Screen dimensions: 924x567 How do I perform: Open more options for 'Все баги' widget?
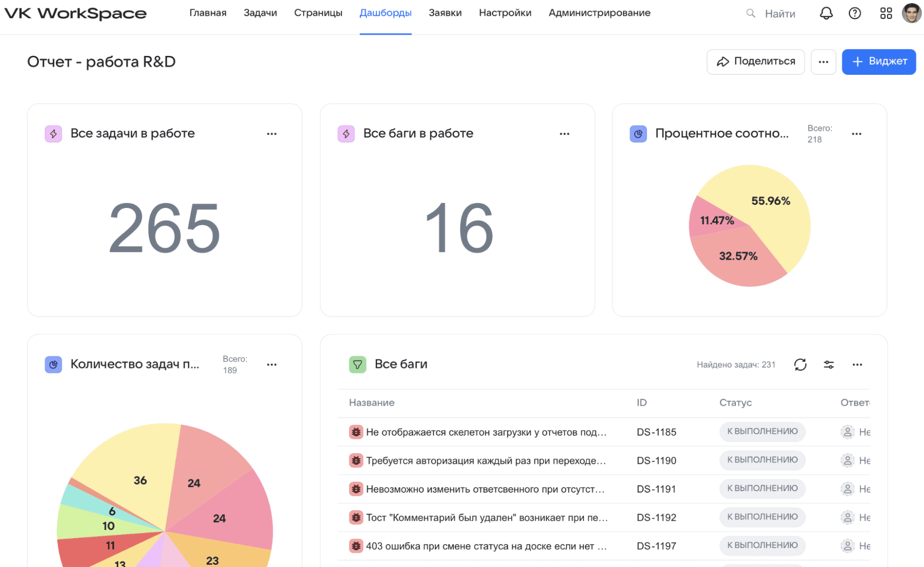point(857,365)
